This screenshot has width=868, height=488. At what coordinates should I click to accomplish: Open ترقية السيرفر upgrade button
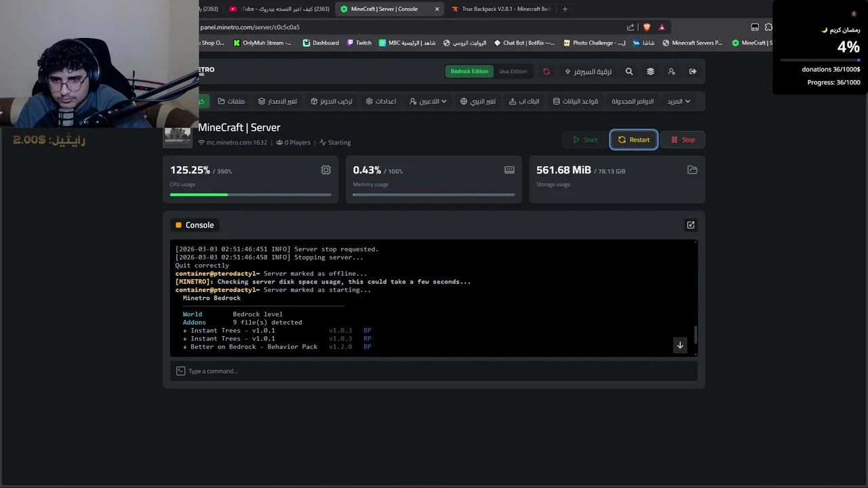click(588, 71)
